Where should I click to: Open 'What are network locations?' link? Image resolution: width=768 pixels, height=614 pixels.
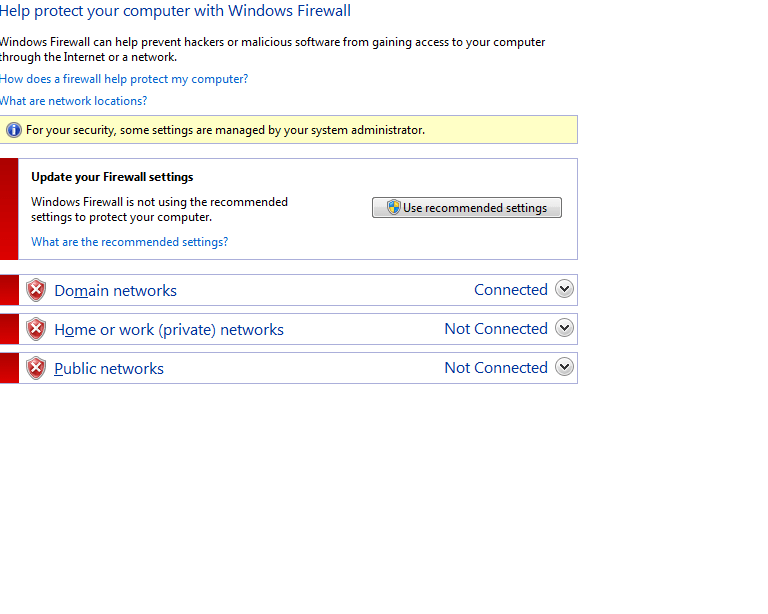tap(73, 101)
